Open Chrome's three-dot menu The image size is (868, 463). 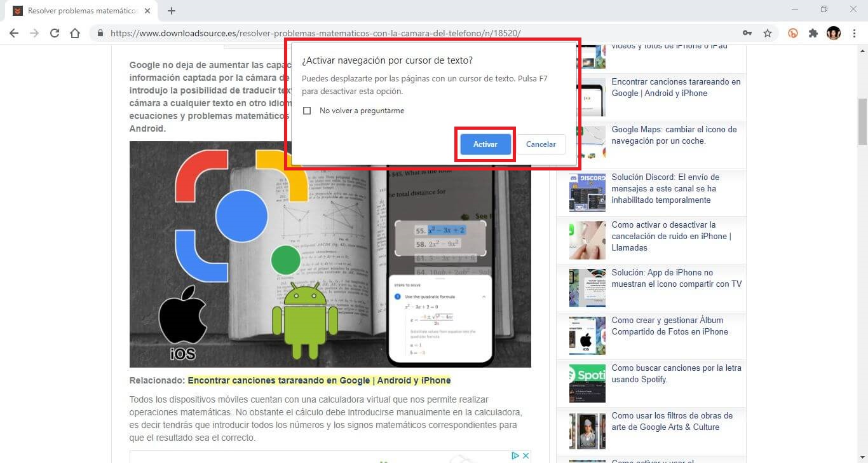point(854,33)
